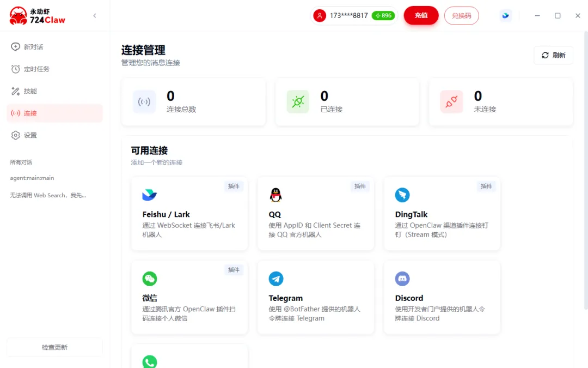Open 设置 in the sidebar

click(x=55, y=135)
